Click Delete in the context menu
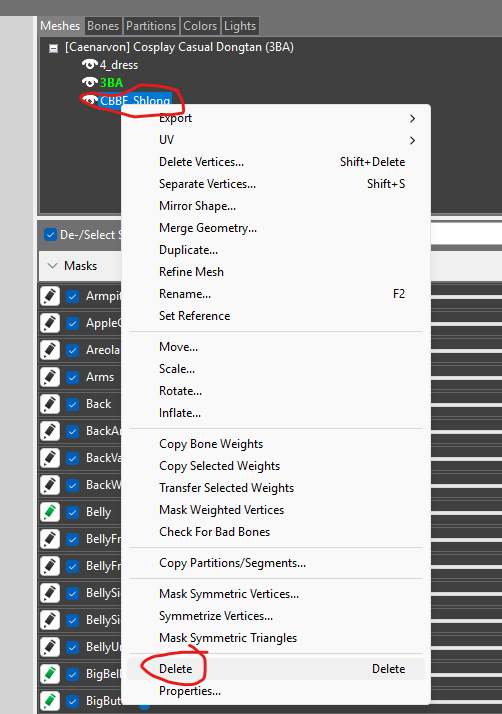502x714 pixels. (x=276, y=669)
